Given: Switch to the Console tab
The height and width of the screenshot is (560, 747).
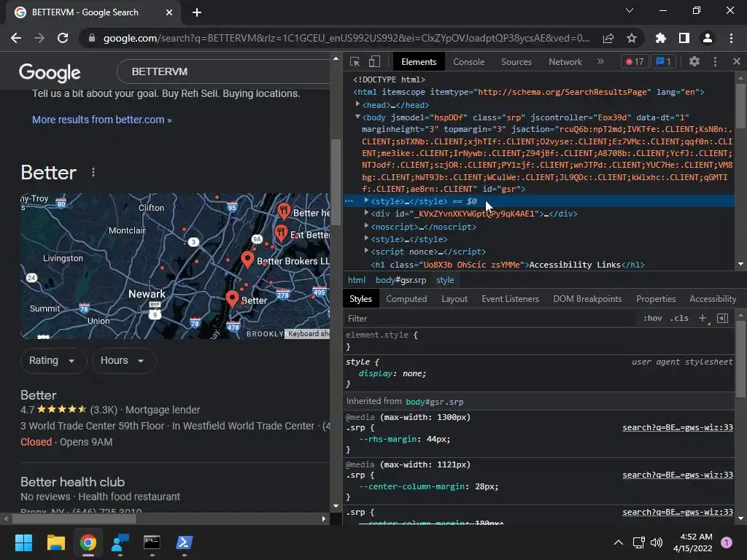Looking at the screenshot, I should pos(468,62).
